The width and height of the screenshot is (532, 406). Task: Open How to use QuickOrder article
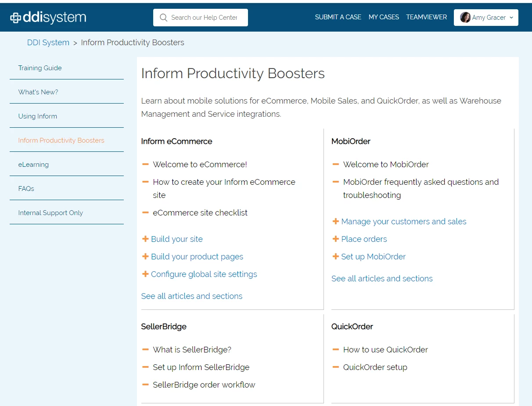point(385,350)
